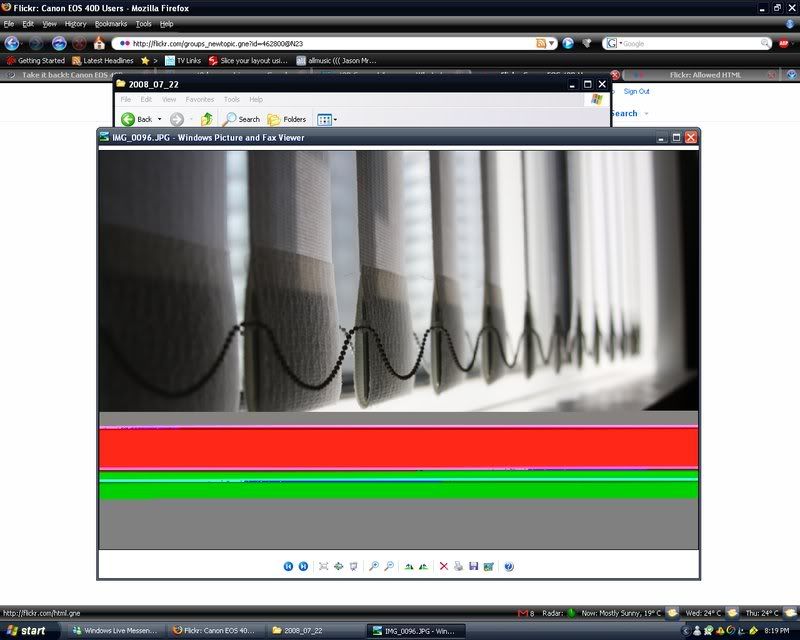Open Firefox File menu
This screenshot has width=800, height=640.
pos(9,24)
